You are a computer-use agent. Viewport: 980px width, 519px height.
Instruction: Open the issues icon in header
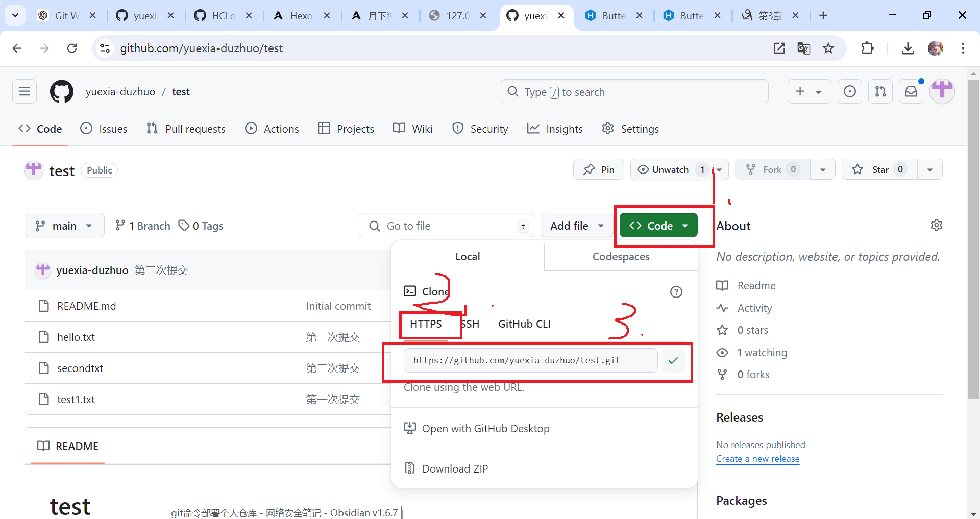click(850, 92)
